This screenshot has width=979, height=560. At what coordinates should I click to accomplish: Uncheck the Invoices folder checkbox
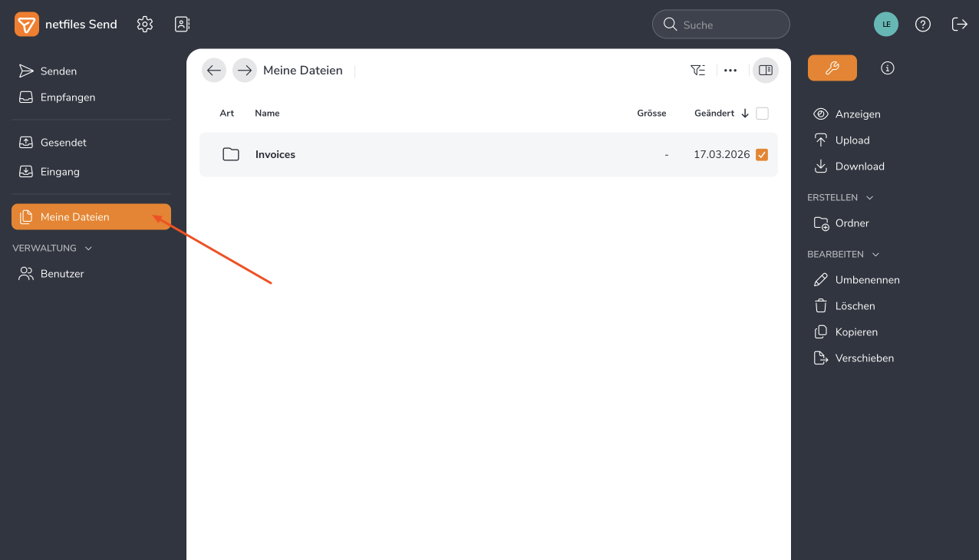[762, 155]
